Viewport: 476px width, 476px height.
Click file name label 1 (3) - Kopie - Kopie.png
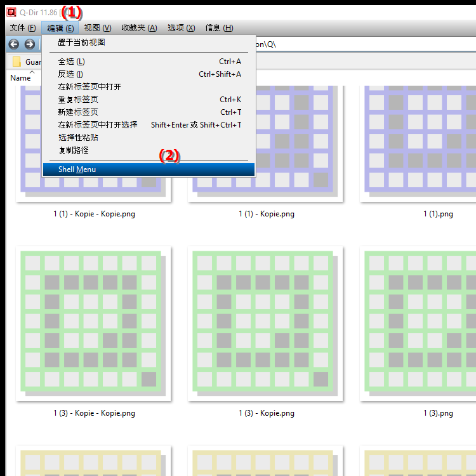(94, 413)
